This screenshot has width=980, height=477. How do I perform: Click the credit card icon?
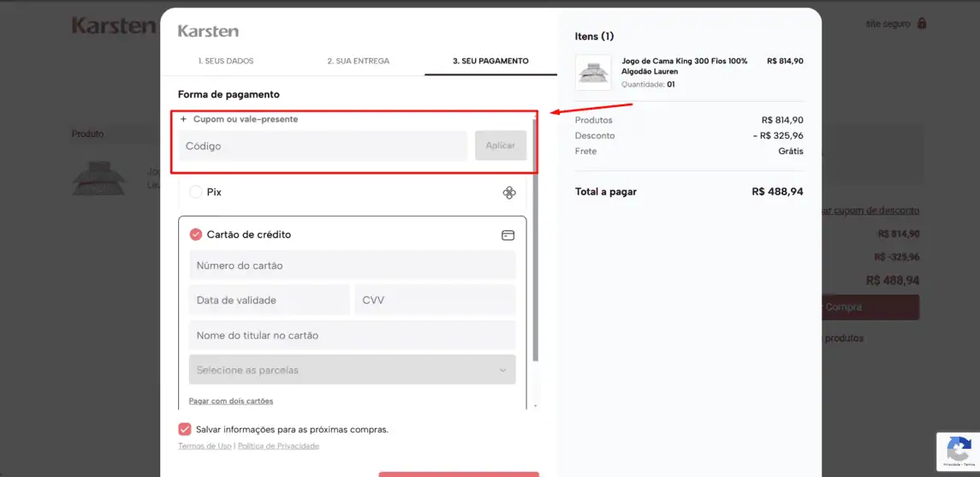tap(508, 235)
